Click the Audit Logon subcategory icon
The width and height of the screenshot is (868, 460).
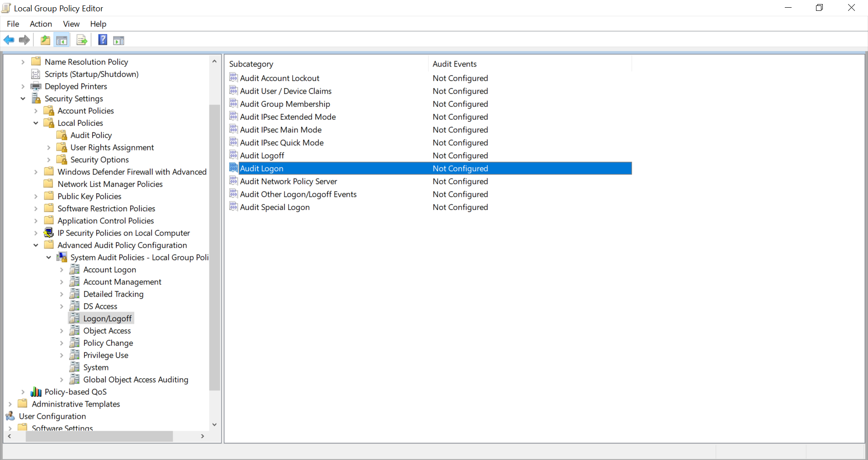click(x=234, y=168)
